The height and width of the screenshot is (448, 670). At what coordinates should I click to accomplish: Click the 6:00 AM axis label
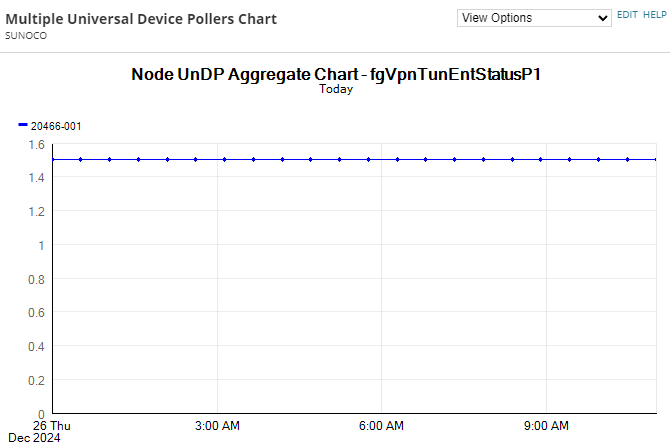point(381,426)
